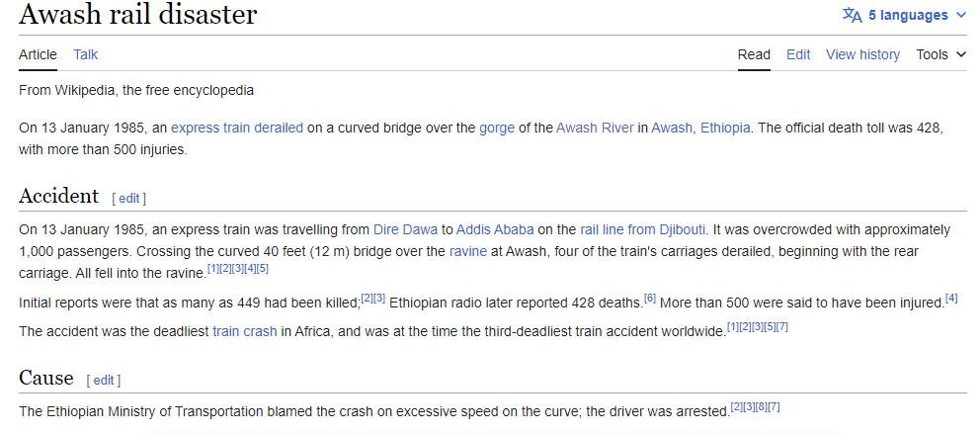Click the ravine link

click(x=468, y=251)
